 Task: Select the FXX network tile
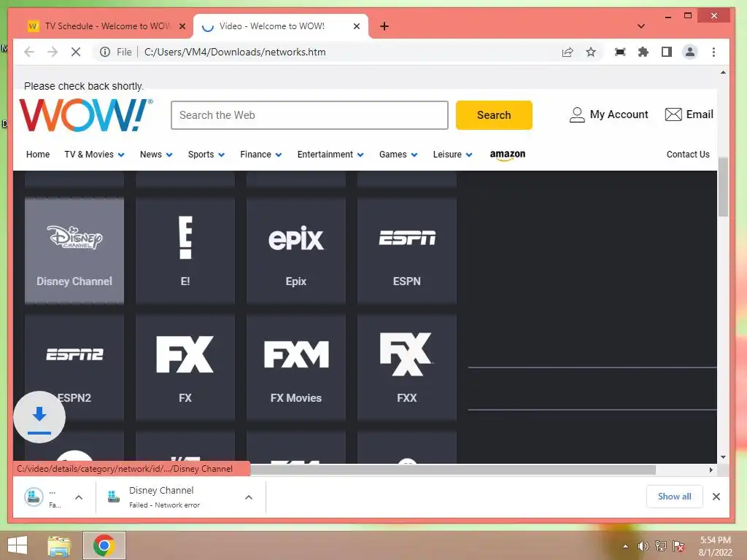pos(407,367)
